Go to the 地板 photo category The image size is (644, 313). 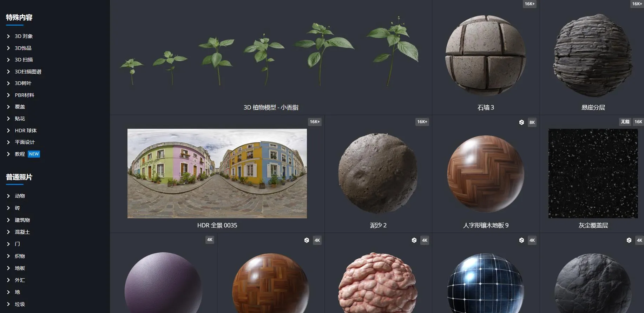[x=20, y=268]
